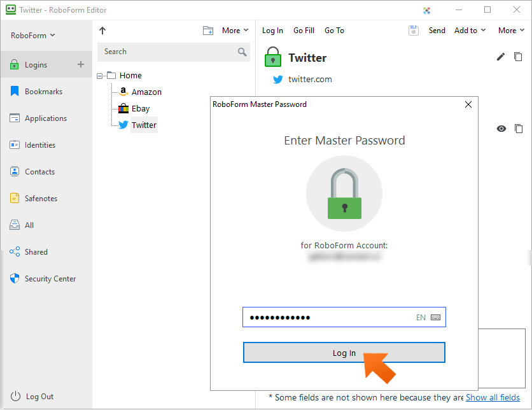The image size is (532, 410).
Task: Click the RoboForm app icon in title bar
Action: tap(11, 10)
